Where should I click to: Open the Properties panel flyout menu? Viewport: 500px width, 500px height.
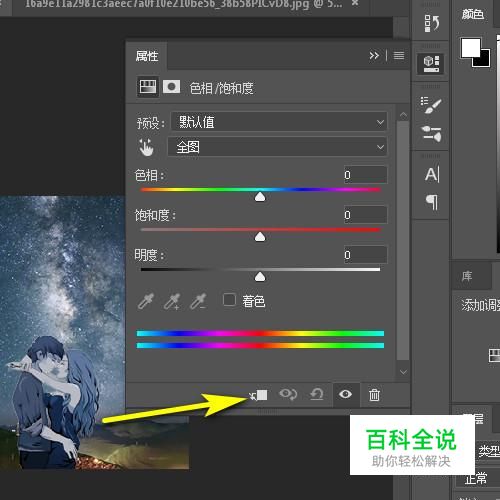pyautogui.click(x=399, y=55)
